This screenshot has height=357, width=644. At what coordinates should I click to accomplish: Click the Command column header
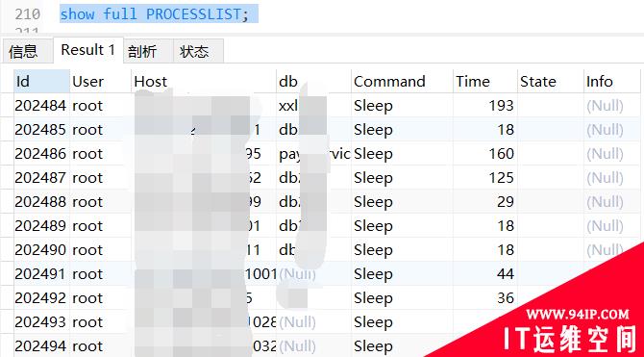[x=403, y=82]
